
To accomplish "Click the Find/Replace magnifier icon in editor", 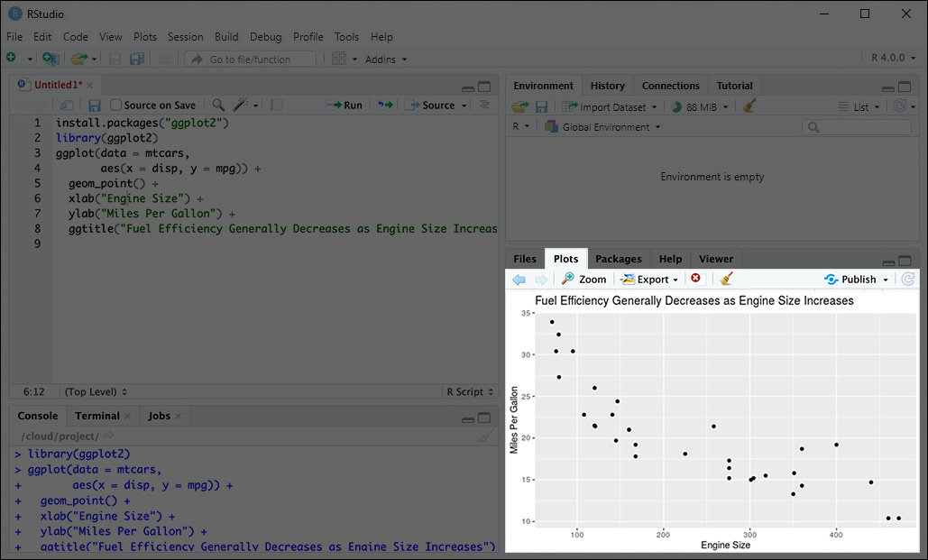I will click(x=218, y=105).
